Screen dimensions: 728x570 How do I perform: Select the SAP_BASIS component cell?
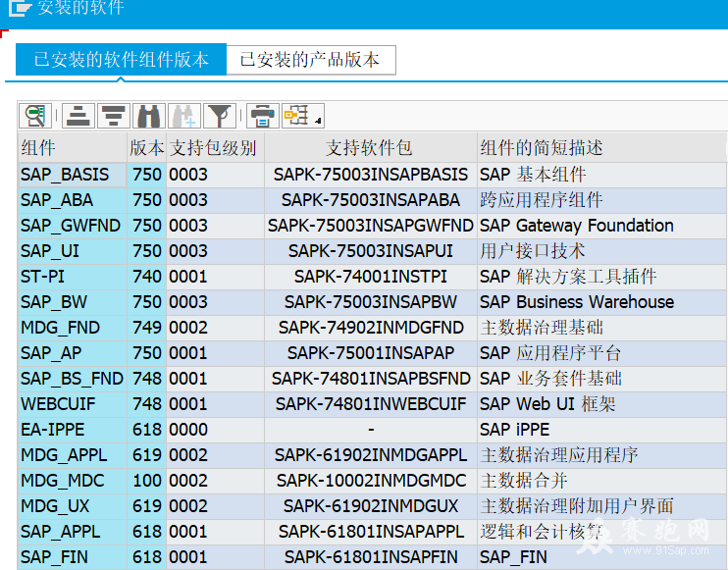tap(73, 175)
